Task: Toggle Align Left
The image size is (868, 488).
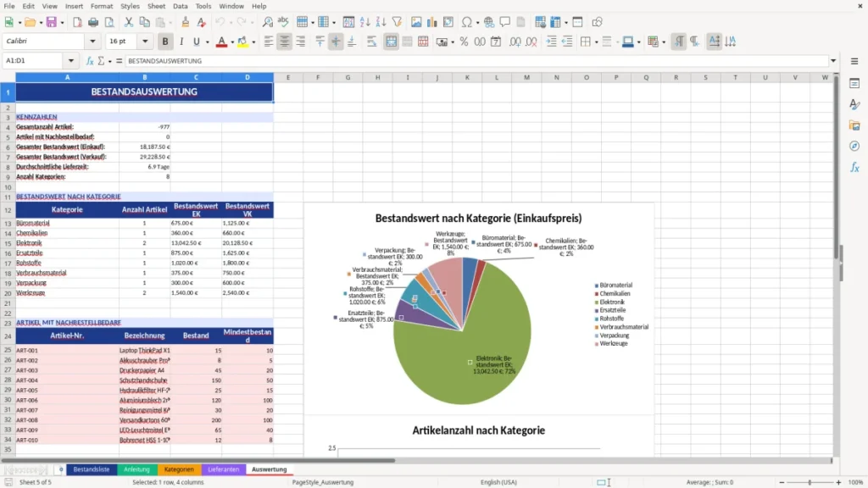Action: (x=269, y=42)
